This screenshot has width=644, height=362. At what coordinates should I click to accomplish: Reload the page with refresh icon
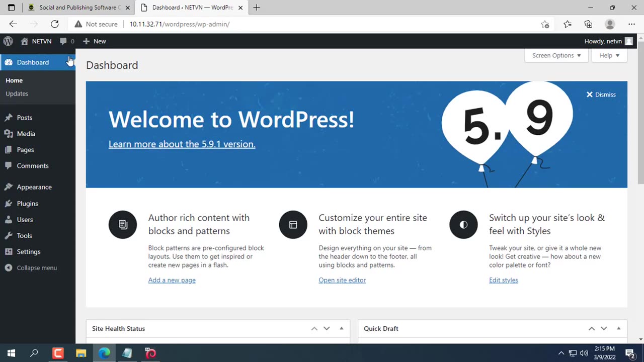tap(55, 24)
